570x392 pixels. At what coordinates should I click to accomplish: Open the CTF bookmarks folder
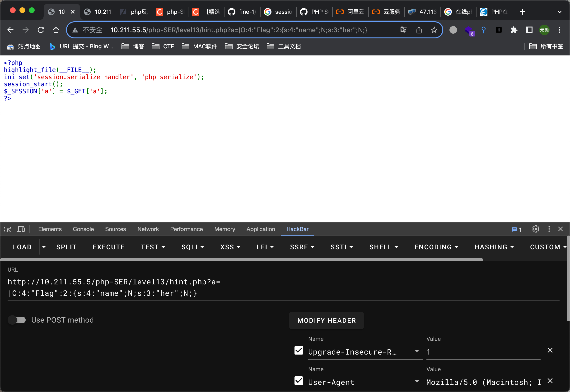(x=163, y=46)
